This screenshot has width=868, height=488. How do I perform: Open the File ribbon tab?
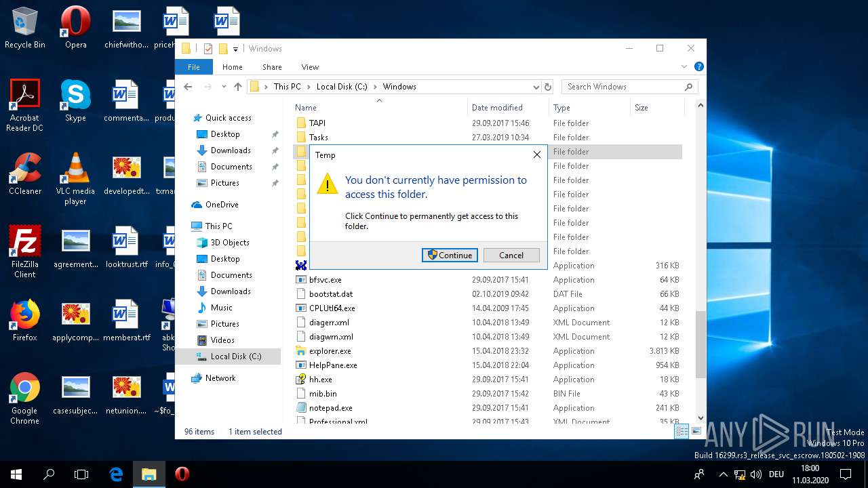pyautogui.click(x=194, y=67)
